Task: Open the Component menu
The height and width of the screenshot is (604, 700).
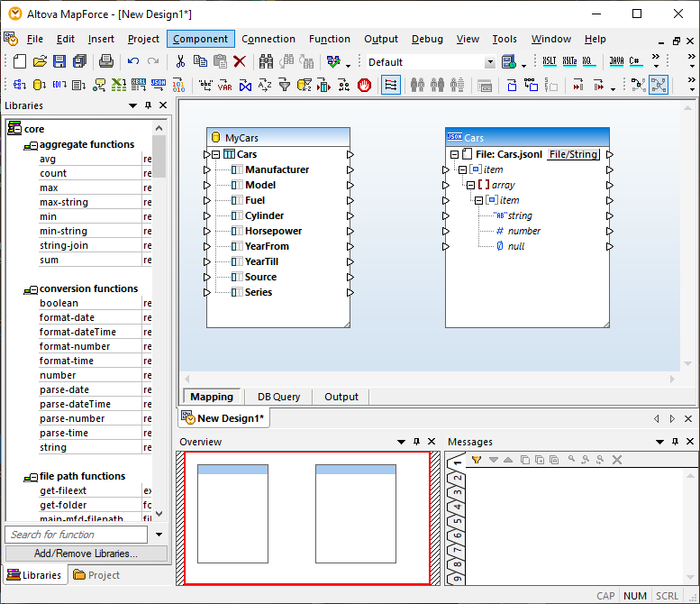Action: point(200,39)
